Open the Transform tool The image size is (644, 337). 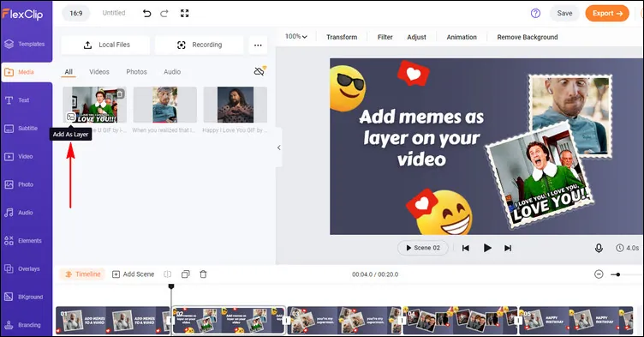[x=342, y=37]
